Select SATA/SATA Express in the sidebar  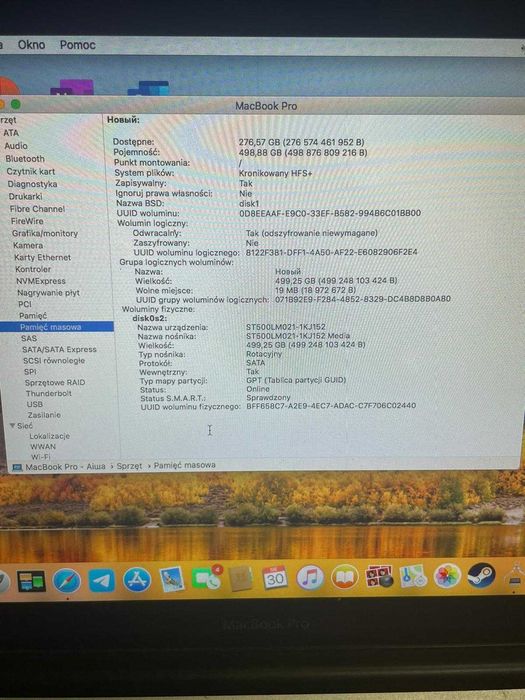tap(59, 350)
